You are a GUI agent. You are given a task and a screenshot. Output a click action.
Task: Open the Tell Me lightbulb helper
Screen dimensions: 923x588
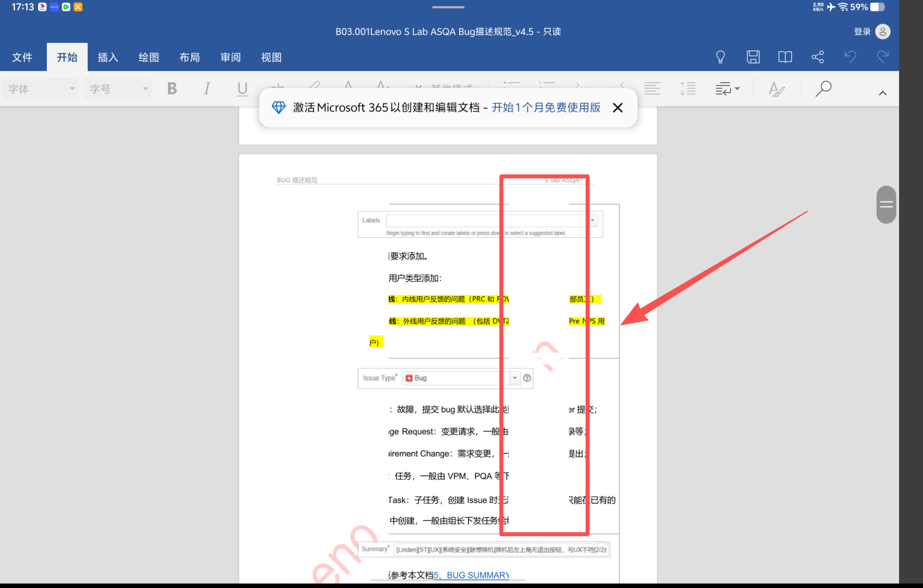720,57
